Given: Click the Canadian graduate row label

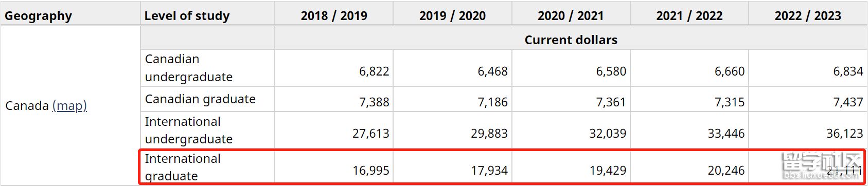Looking at the screenshot, I should (x=207, y=99).
